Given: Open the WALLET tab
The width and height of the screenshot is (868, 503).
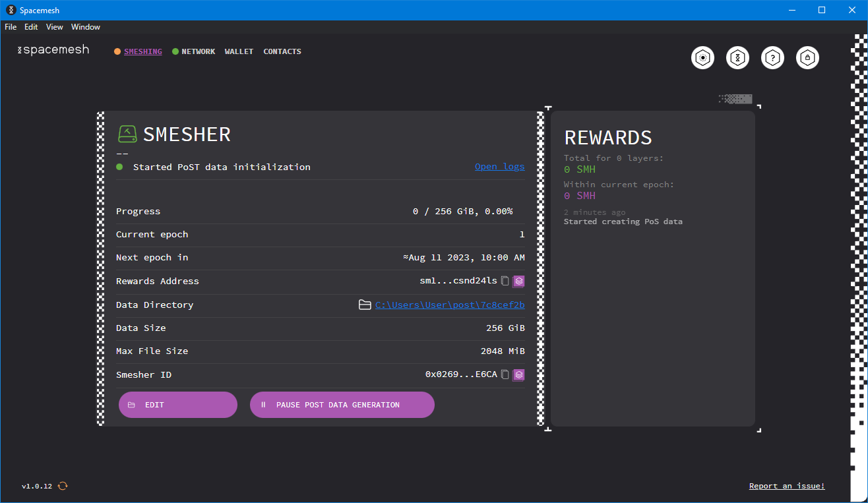Looking at the screenshot, I should (x=239, y=51).
